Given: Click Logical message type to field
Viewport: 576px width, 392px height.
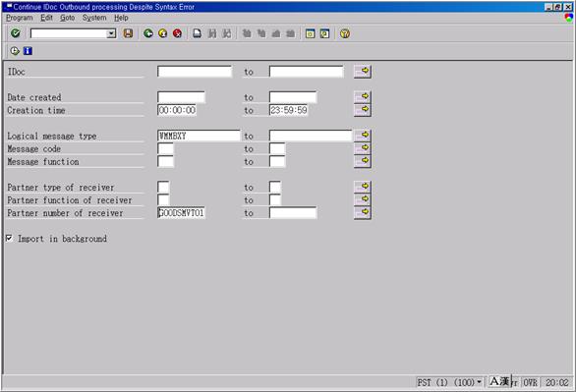Looking at the screenshot, I should [311, 136].
